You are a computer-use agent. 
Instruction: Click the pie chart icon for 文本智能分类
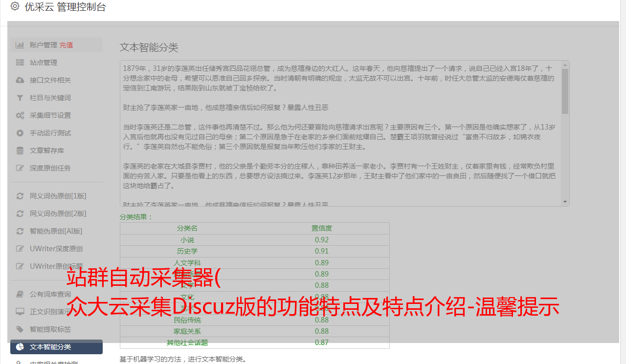pyautogui.click(x=20, y=347)
